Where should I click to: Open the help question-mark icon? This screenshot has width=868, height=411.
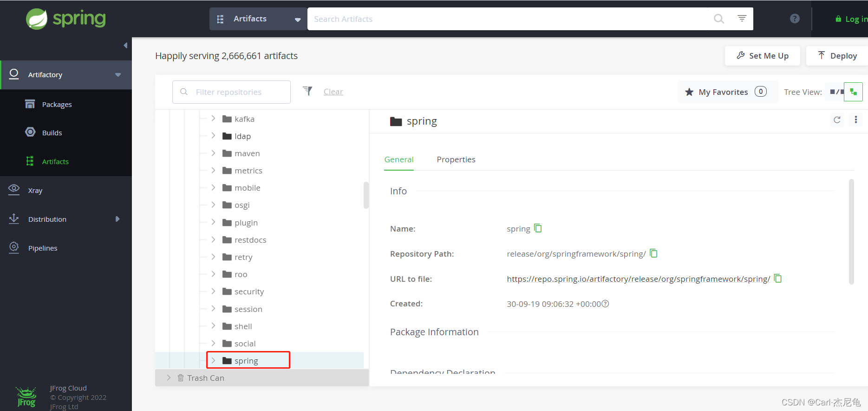point(795,19)
